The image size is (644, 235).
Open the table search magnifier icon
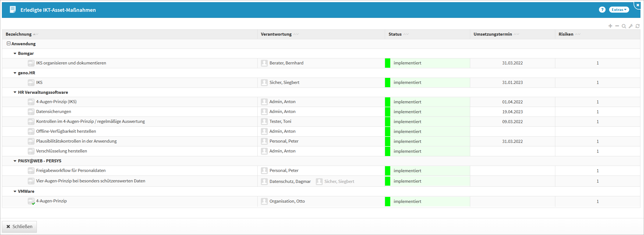624,26
